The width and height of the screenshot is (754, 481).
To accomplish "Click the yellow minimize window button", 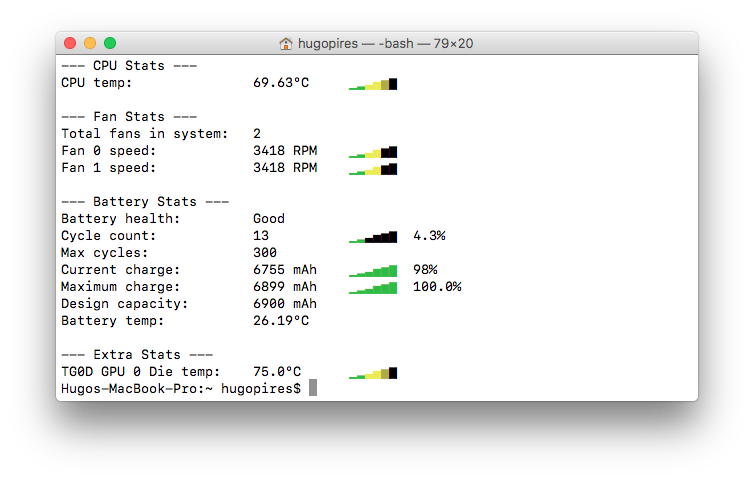I will point(90,43).
